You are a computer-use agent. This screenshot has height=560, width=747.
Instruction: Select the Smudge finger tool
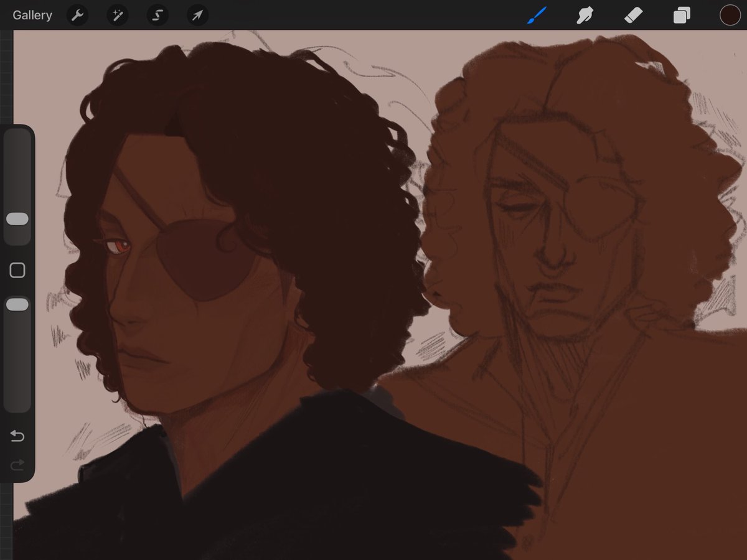(585, 16)
